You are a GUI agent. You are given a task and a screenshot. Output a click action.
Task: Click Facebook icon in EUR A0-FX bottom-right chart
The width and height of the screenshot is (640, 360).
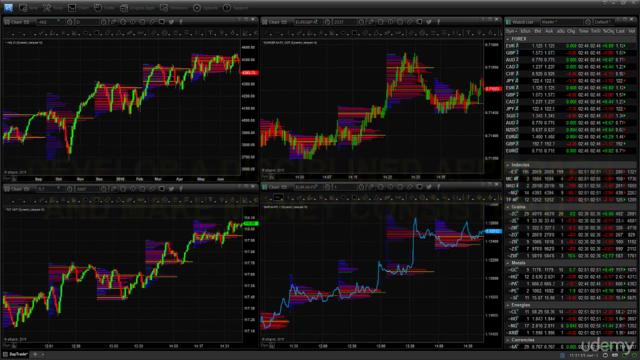tap(438, 187)
